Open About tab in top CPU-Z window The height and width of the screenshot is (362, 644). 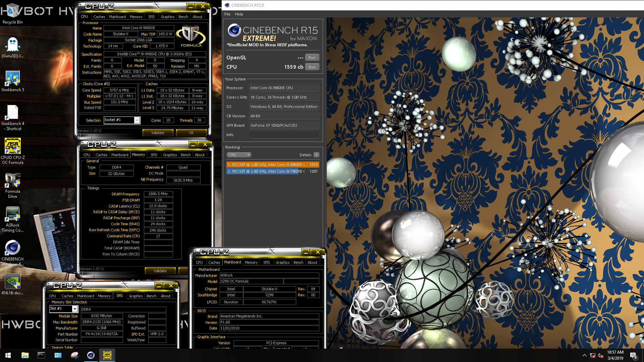(197, 17)
